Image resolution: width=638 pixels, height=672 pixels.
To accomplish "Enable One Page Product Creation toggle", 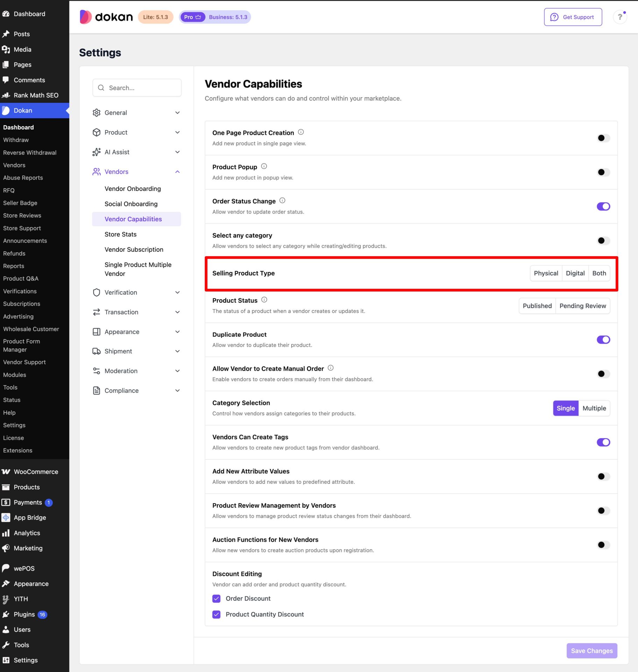I will [x=603, y=138].
